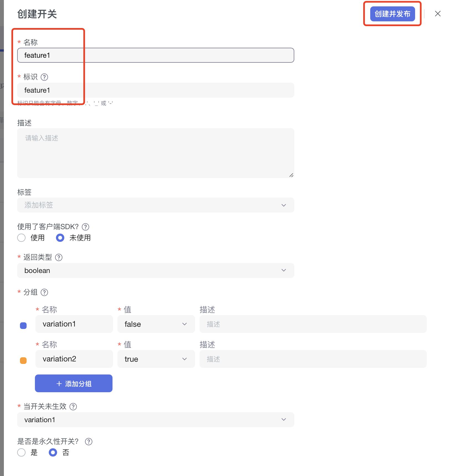Click the help icon next to 返回类型

(59, 257)
